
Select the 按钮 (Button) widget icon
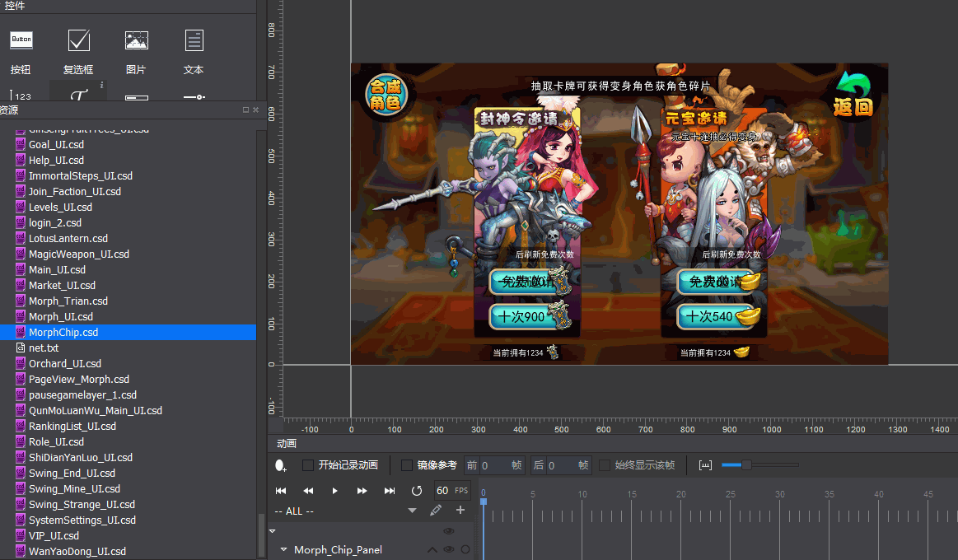coord(21,40)
